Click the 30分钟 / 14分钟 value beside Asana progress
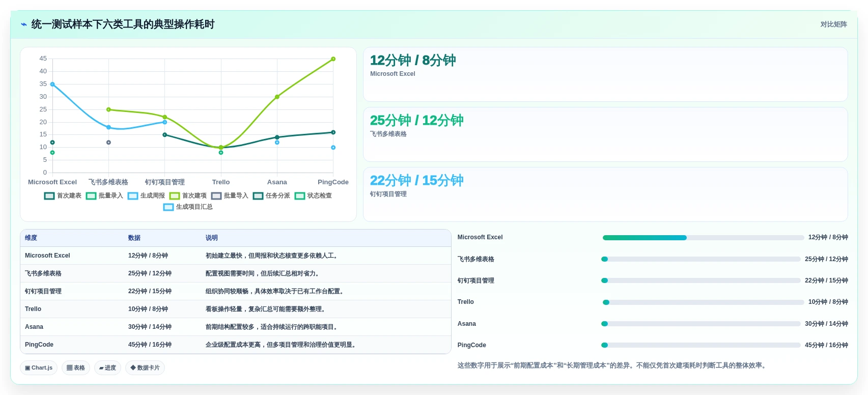 826,324
